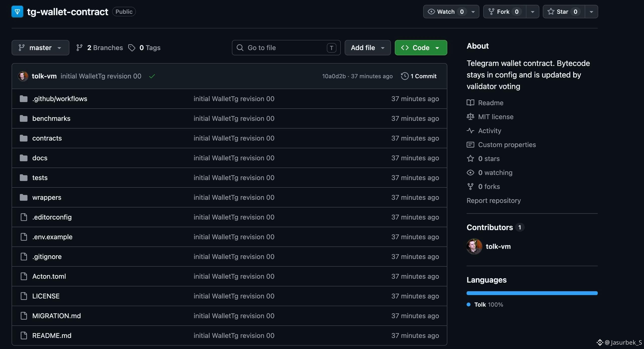
Task: Open the Contributors heading link
Action: coord(490,227)
